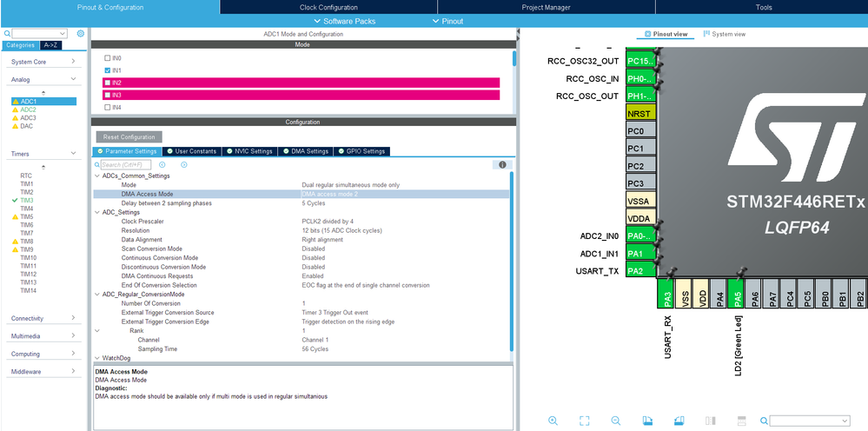The width and height of the screenshot is (868, 431).
Task: Enable the IN4 channel checkbox
Action: tap(108, 107)
